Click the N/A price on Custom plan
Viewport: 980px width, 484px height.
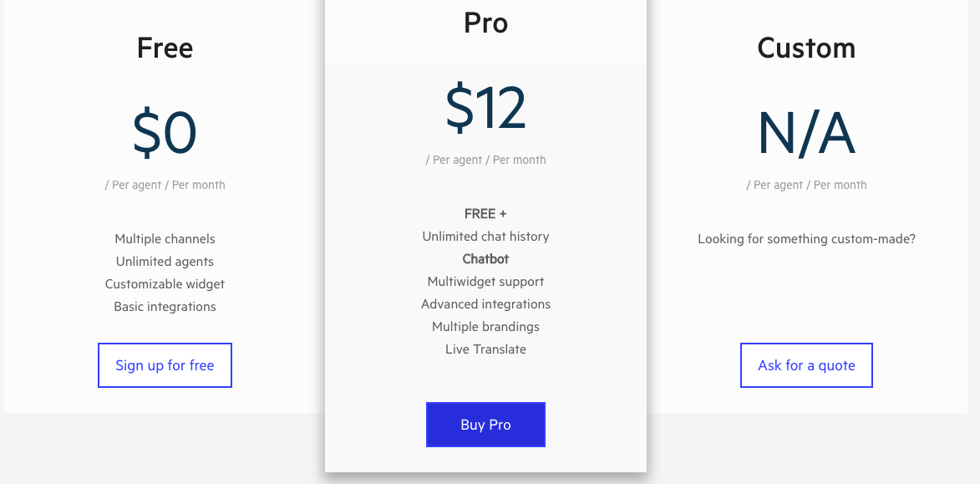tap(806, 134)
